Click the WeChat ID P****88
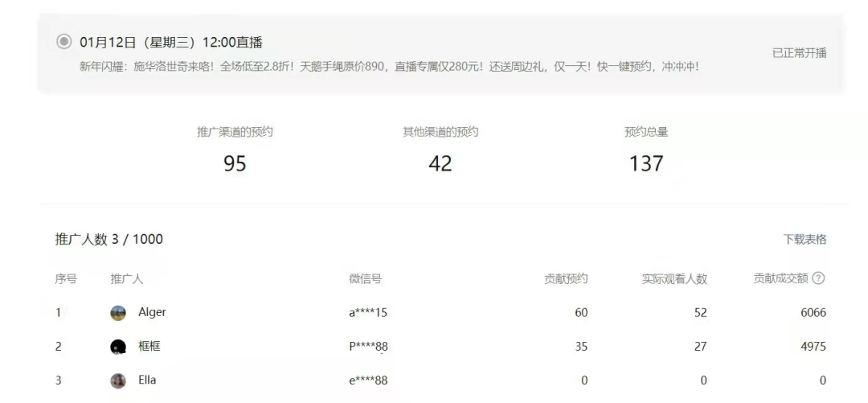The height and width of the screenshot is (403, 868). coord(369,347)
